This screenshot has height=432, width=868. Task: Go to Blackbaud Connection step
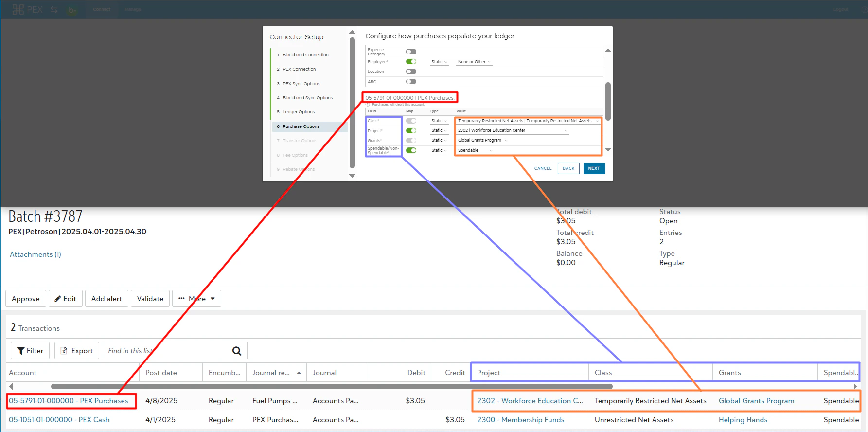[x=305, y=55]
